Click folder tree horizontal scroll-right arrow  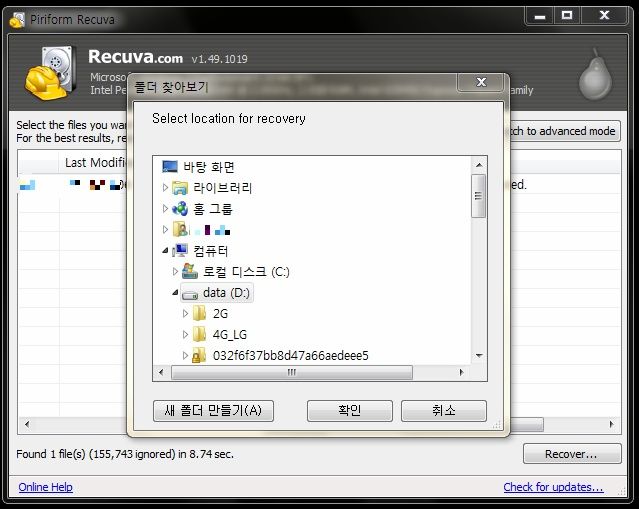tap(461, 372)
